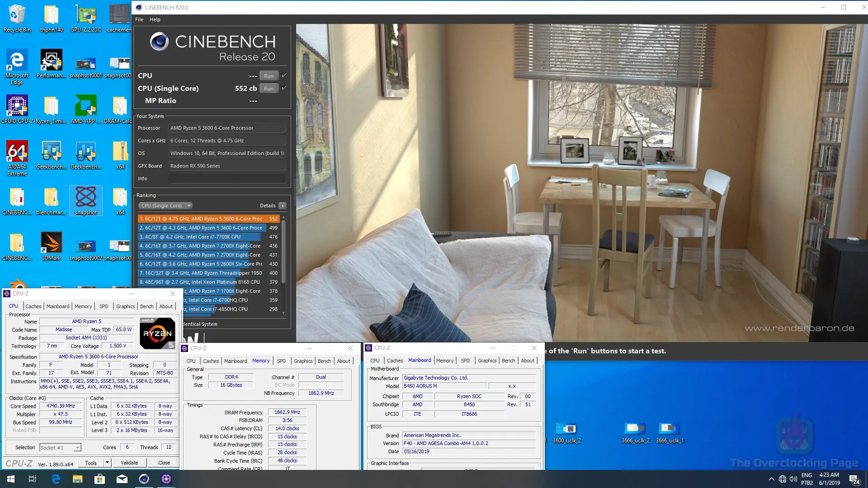Open the Ryzen_Timi desktop folder
868x488 pixels.
click(52, 109)
